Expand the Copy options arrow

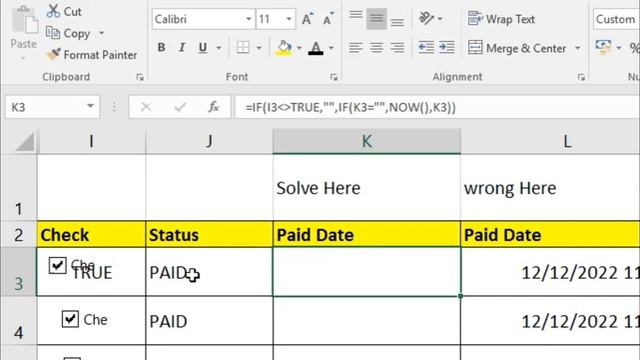pos(102,33)
